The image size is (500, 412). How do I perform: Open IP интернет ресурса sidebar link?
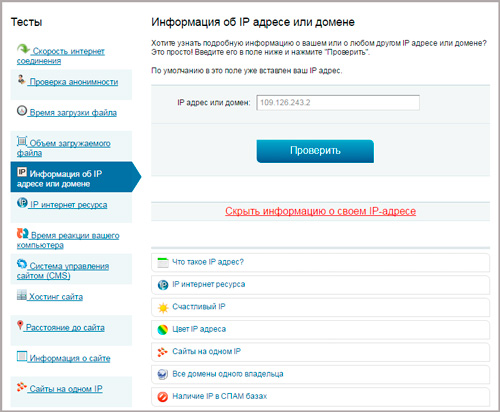pyautogui.click(x=68, y=205)
